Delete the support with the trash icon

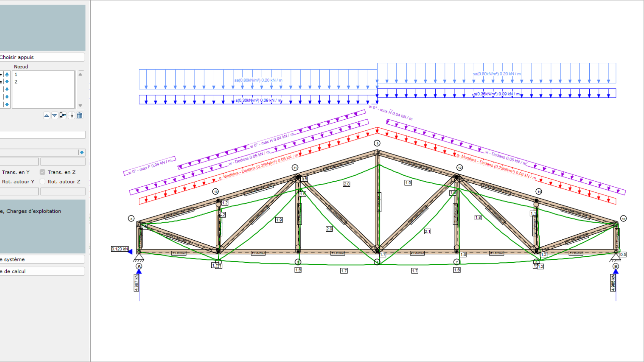[79, 116]
